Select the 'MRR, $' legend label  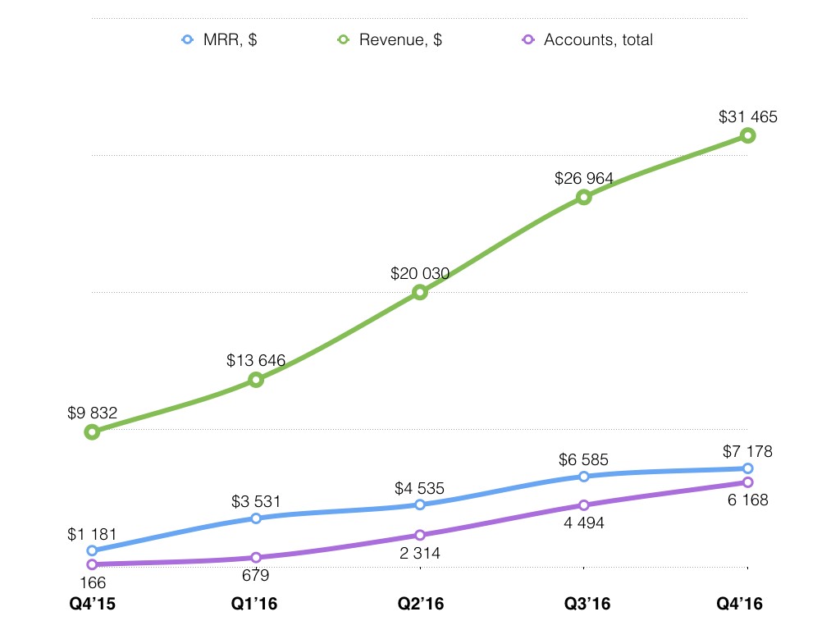[x=229, y=39]
